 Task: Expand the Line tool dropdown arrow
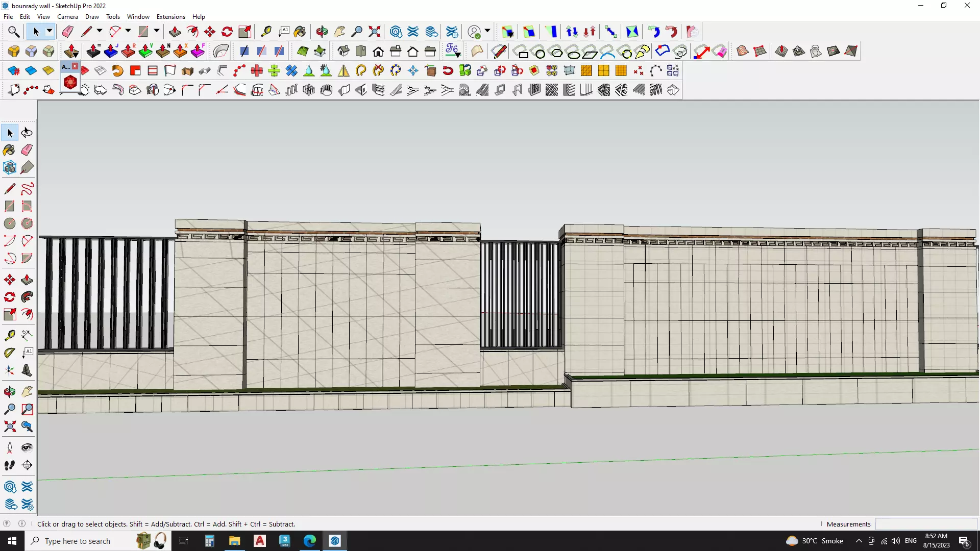tap(99, 32)
